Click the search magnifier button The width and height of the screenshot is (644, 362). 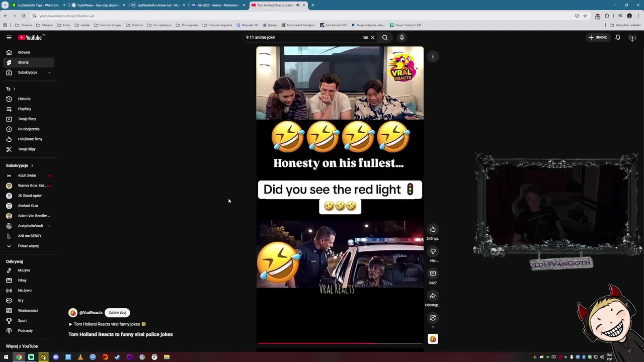(385, 37)
